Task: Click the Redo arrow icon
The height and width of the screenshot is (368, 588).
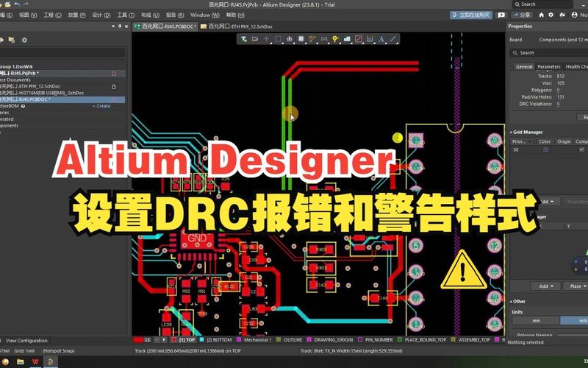Action: (26, 4)
